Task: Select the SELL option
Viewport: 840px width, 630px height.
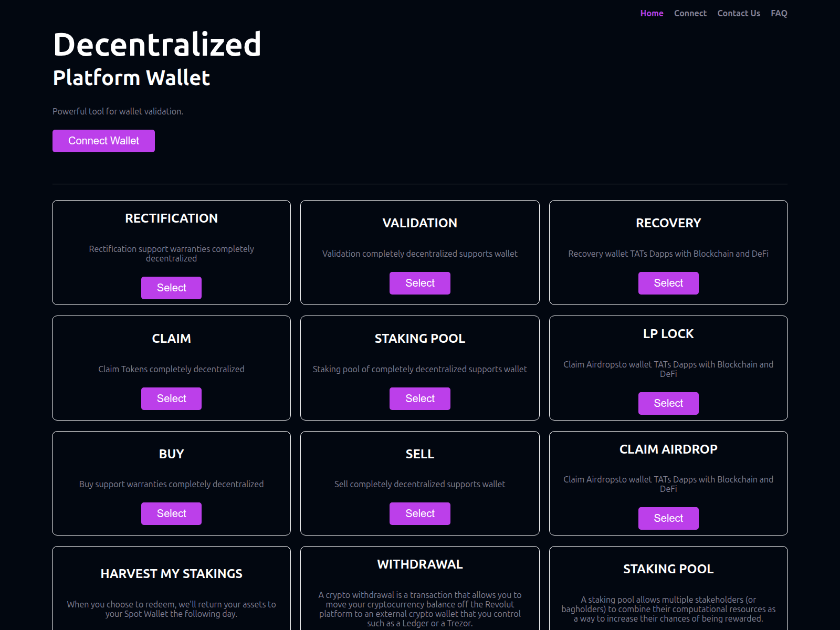Action: click(x=420, y=513)
